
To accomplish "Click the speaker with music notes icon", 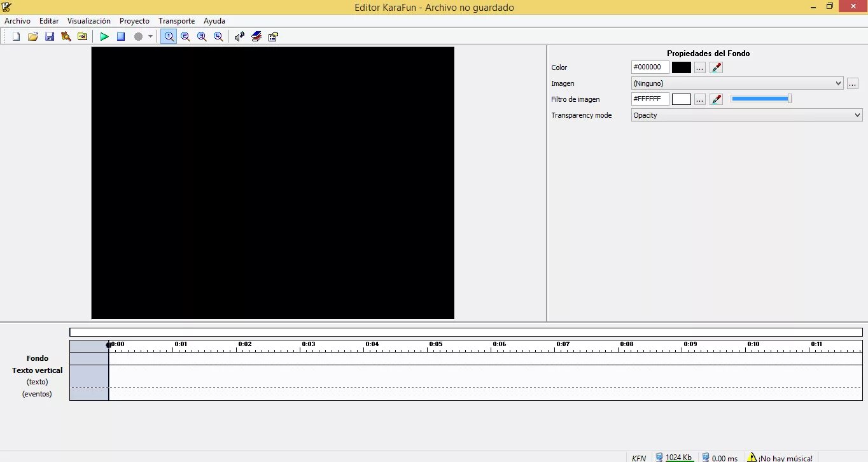I will pos(240,37).
